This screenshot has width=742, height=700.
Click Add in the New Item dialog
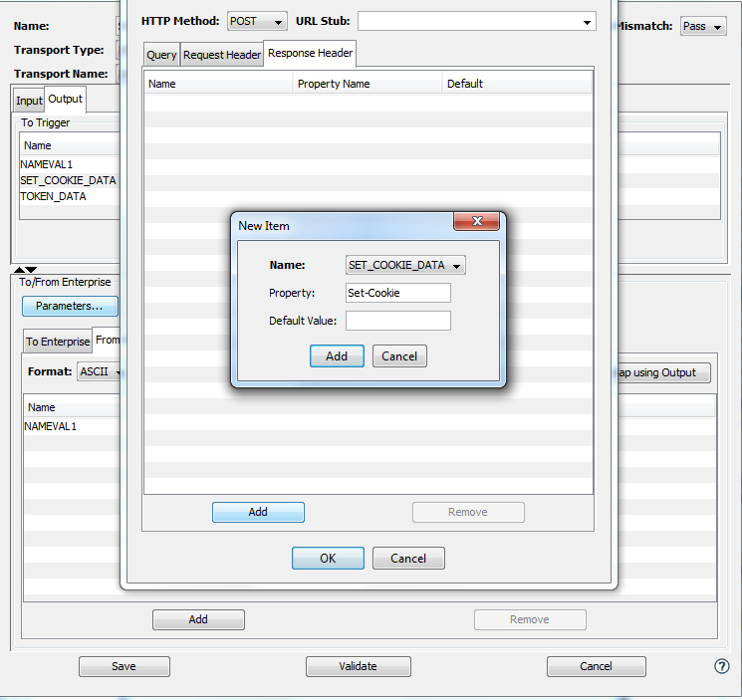pos(337,356)
